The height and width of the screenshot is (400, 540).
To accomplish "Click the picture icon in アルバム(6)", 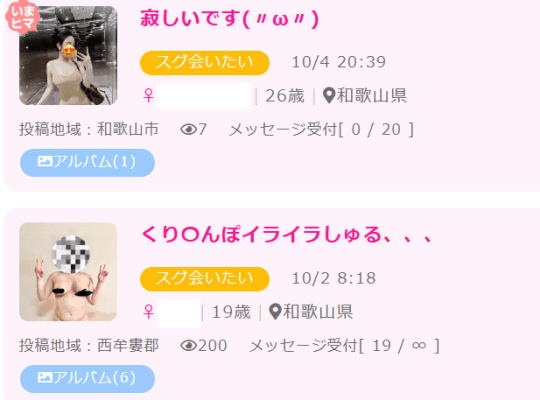I will click(x=45, y=378).
